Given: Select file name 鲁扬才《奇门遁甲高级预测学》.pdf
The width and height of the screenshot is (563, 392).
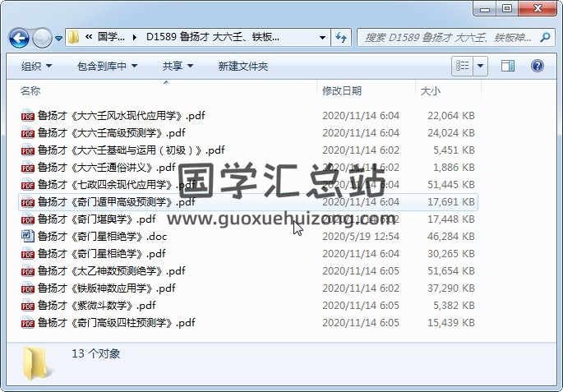Looking at the screenshot, I should (117, 201).
